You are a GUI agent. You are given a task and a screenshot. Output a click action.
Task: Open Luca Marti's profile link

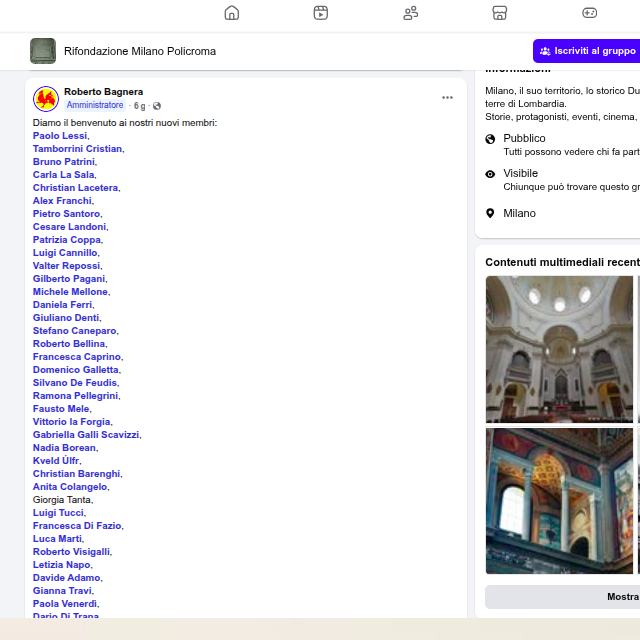point(58,539)
